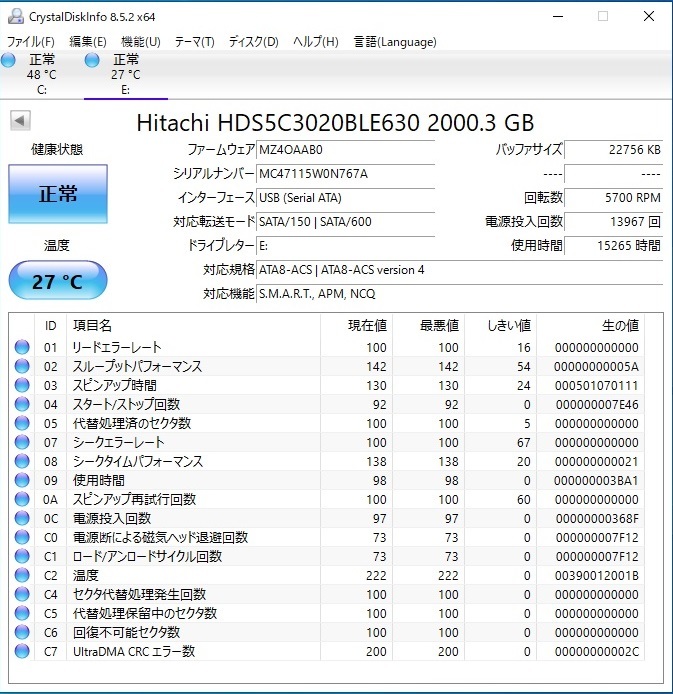Switch to the E: disk tab showing 27 °C
This screenshot has height=694, width=673.
126,74
